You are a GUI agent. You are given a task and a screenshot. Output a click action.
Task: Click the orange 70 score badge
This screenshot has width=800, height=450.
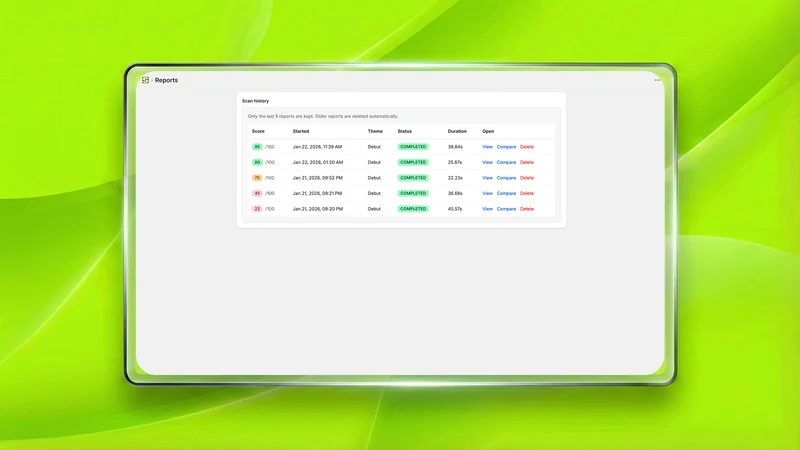(257, 178)
